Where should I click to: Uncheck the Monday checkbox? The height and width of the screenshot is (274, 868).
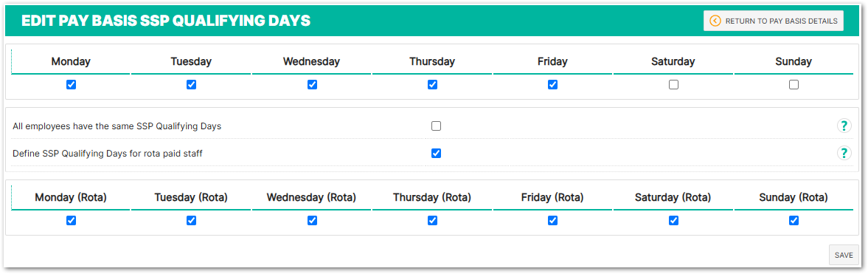point(71,85)
